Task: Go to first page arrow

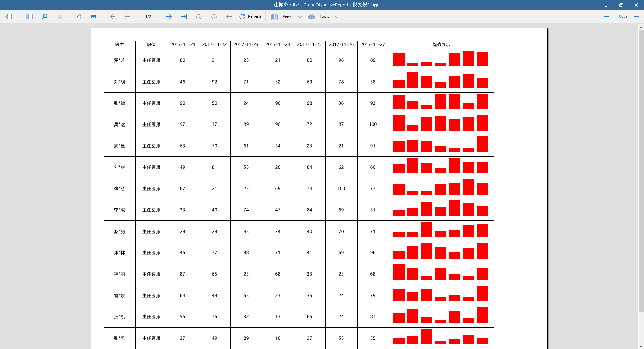Action: pyautogui.click(x=112, y=16)
